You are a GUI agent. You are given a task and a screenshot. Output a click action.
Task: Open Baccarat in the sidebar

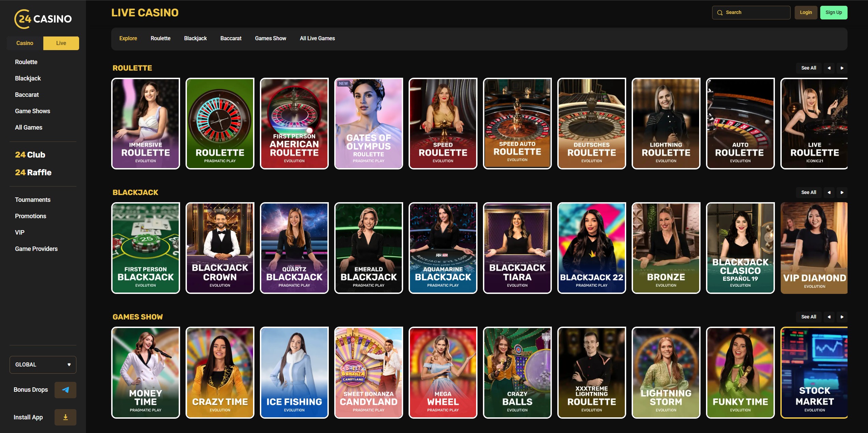click(x=27, y=95)
